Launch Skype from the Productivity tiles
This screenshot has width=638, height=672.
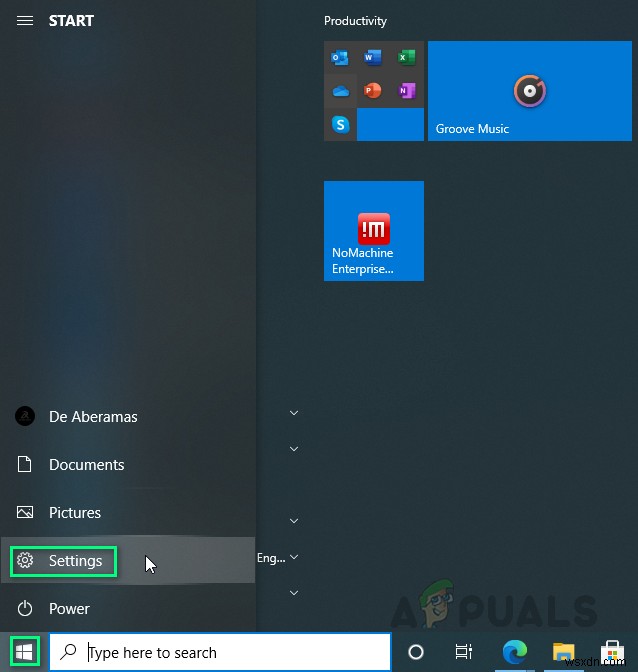coord(341,125)
